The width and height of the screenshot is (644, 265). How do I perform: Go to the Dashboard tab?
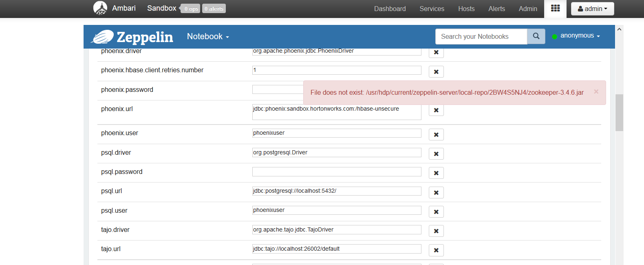coord(390,9)
